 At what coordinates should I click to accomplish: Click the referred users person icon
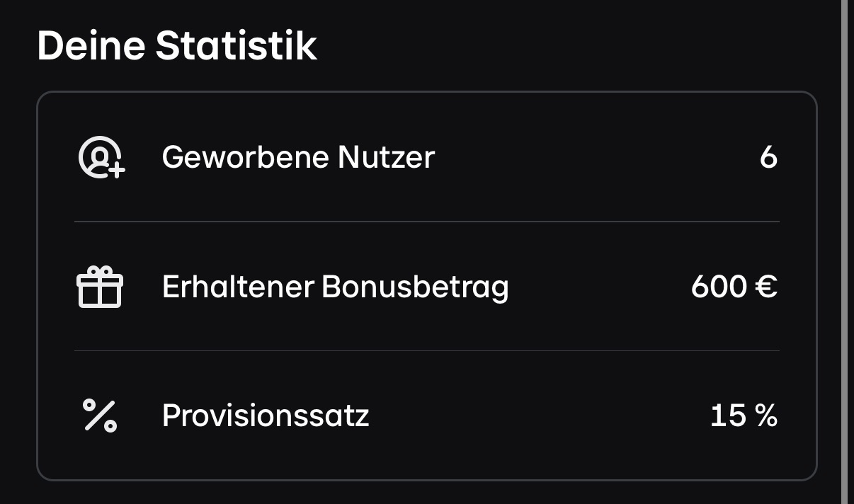pos(99,156)
